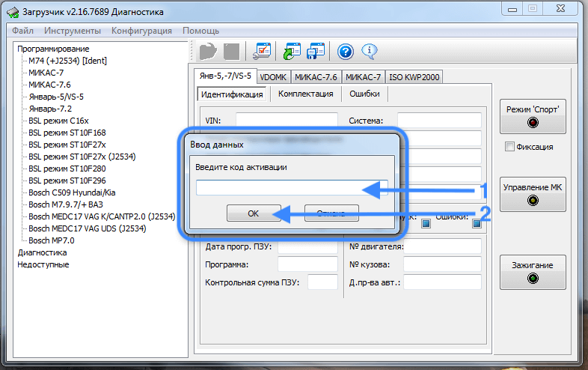Open the Файл menu

[23, 31]
